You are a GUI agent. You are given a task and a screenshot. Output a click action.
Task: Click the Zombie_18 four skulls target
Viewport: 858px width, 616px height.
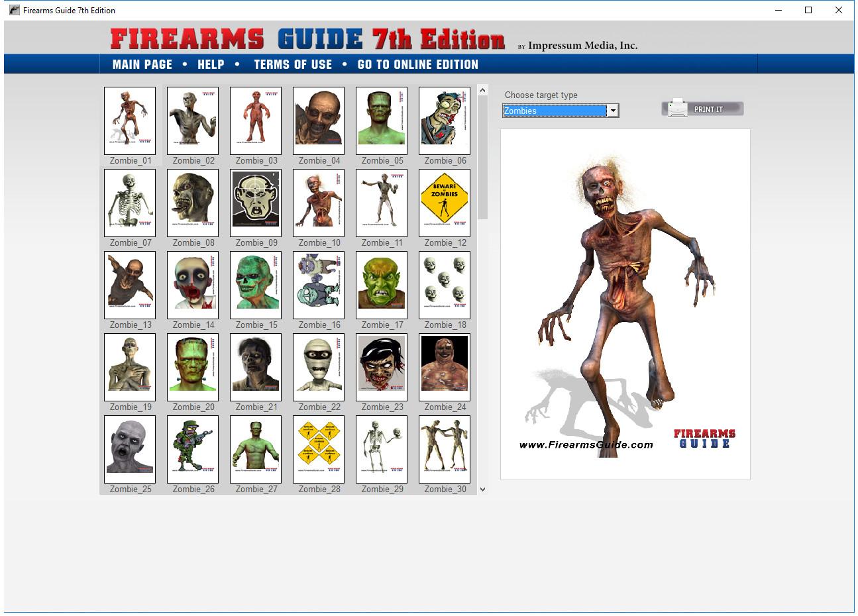pos(445,285)
